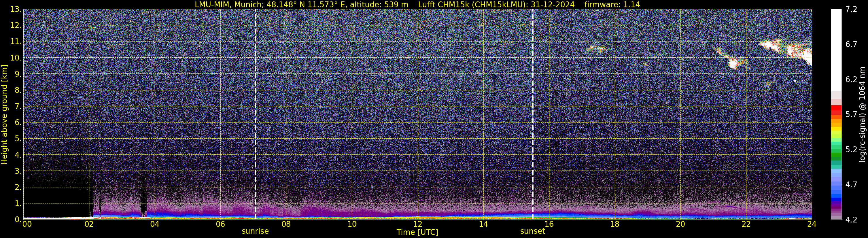Click the time axis tick '00'

click(x=27, y=224)
